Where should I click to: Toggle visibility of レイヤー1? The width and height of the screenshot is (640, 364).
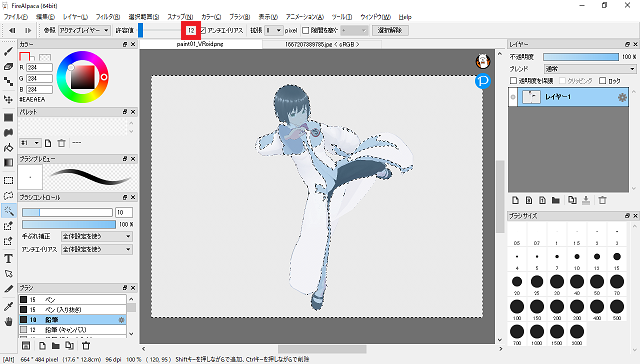coord(513,97)
